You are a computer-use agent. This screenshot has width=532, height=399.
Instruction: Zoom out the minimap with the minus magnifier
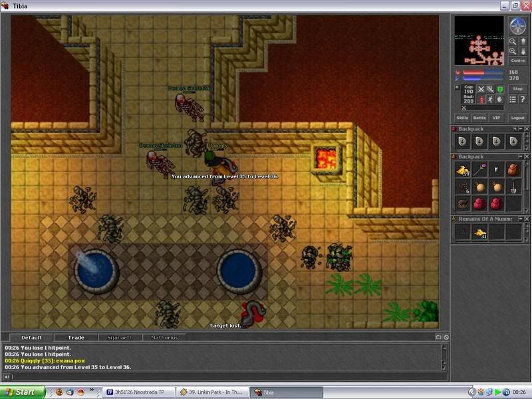click(x=513, y=42)
